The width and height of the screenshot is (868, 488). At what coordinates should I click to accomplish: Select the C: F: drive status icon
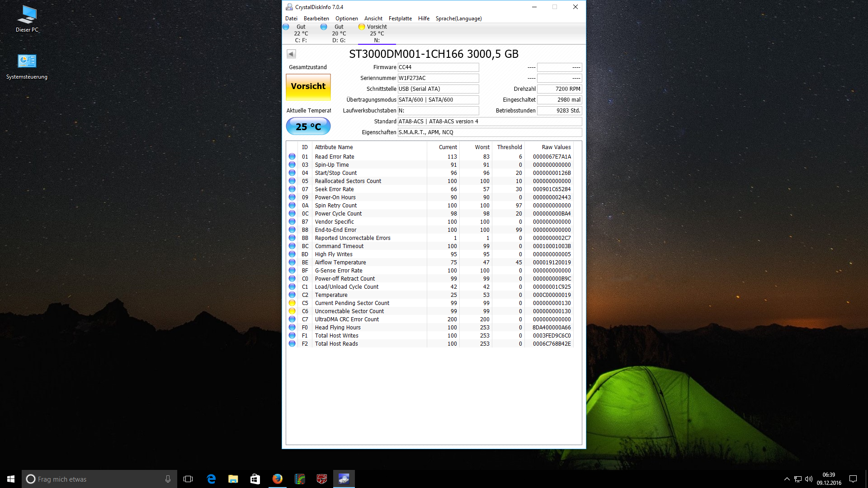pos(286,27)
